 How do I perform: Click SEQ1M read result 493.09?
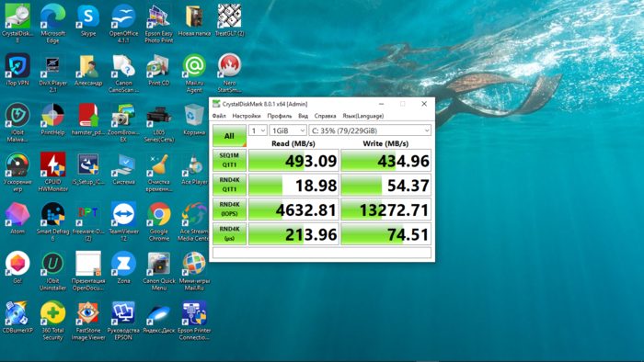coord(293,160)
